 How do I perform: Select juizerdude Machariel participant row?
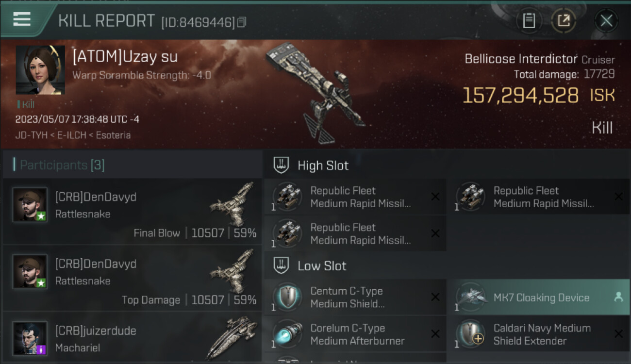[132, 338]
